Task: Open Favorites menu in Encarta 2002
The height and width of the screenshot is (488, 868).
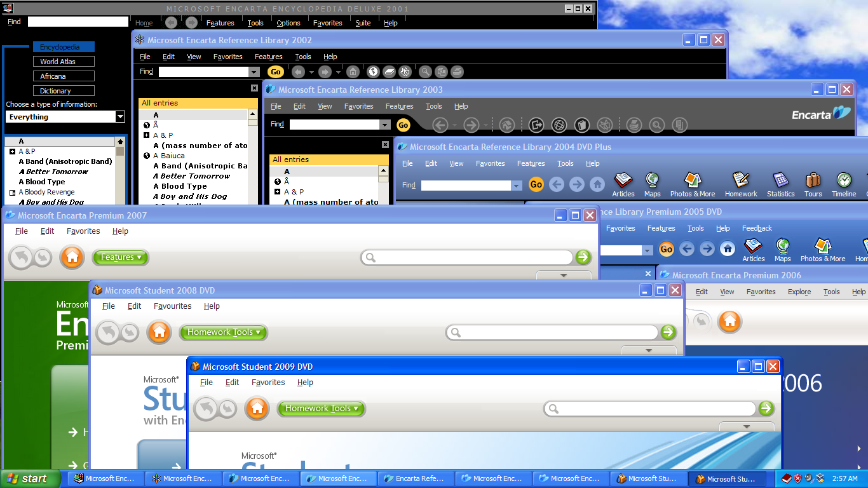Action: coord(228,57)
